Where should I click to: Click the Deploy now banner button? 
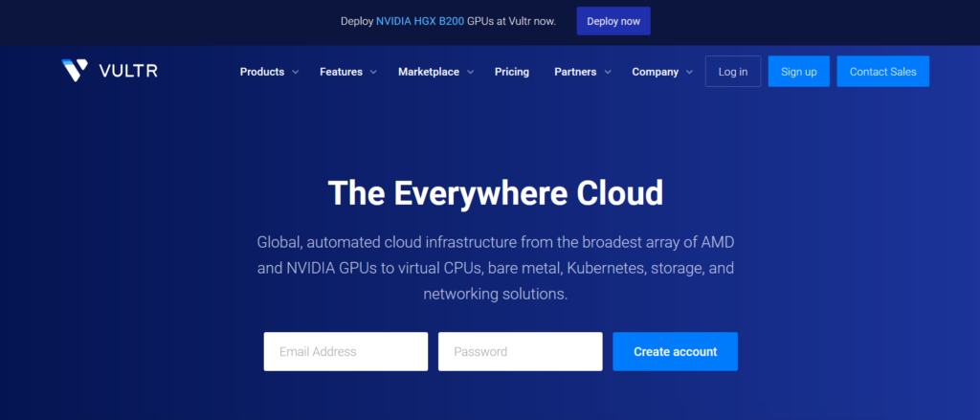pyautogui.click(x=613, y=21)
